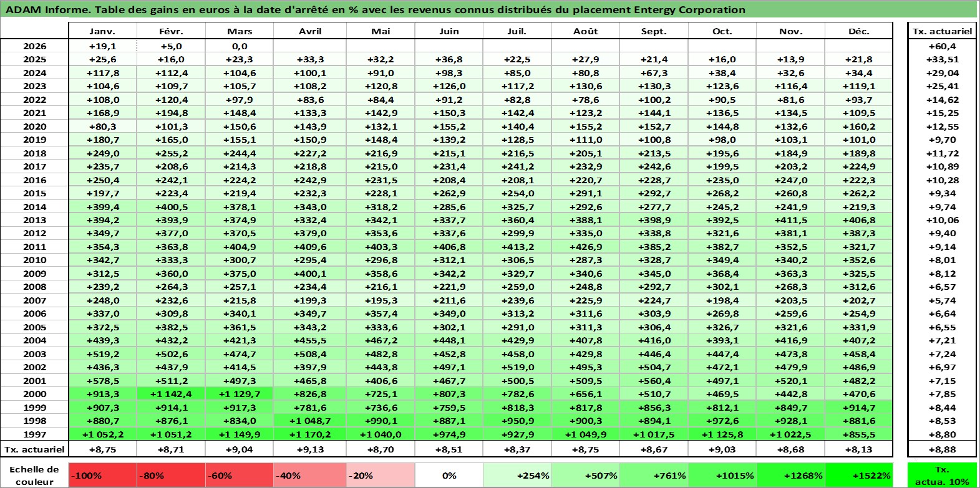Image resolution: width=980 pixels, height=488 pixels.
Task: Click the 0,0 cell in Mars 2026
Action: coord(240,46)
